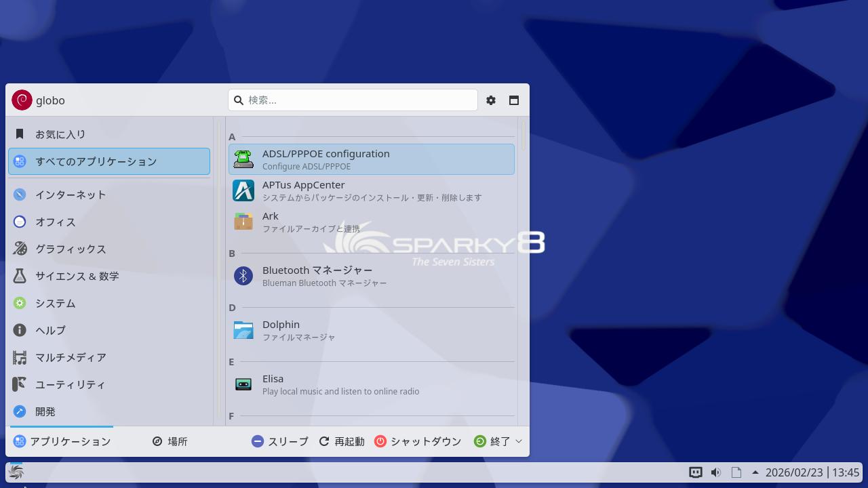Switch to the アプリケーション tab
This screenshot has width=868, height=488.
62,441
